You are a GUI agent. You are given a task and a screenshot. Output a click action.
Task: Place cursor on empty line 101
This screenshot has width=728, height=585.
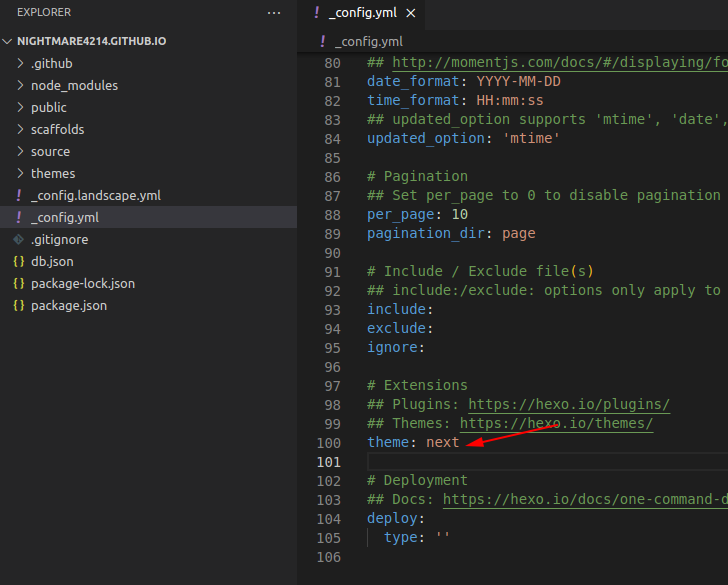547,462
